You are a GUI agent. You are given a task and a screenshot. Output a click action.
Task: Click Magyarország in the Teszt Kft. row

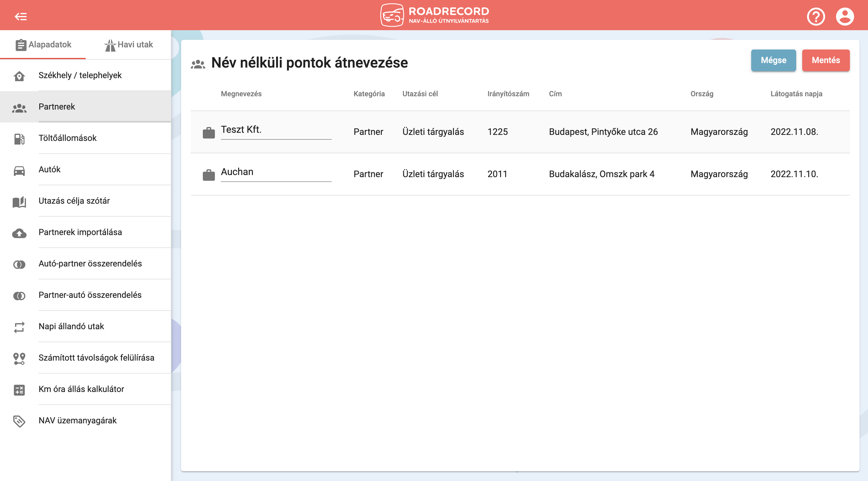719,132
